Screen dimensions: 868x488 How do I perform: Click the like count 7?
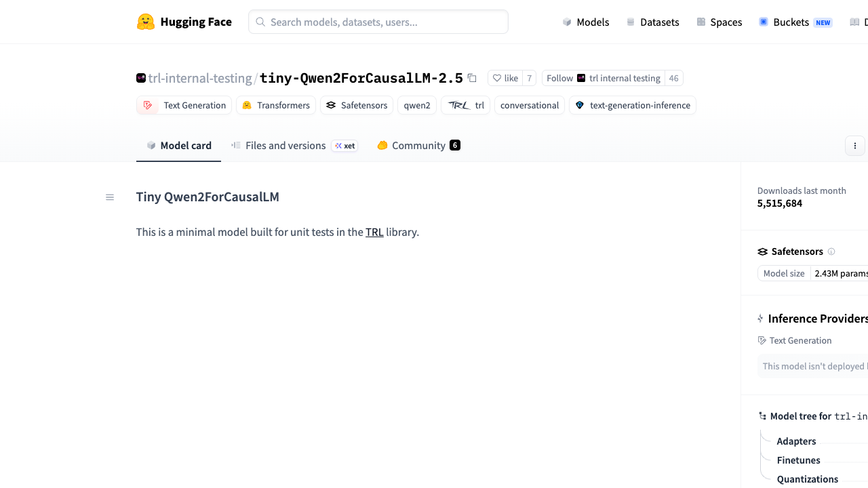(x=529, y=78)
